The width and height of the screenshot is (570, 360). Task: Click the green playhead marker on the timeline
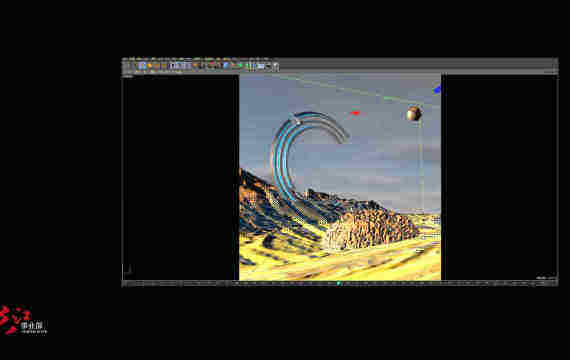coord(338,283)
